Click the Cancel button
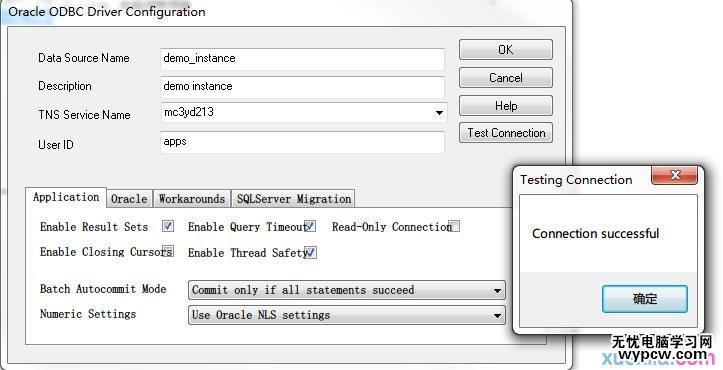The height and width of the screenshot is (370, 723). (506, 78)
